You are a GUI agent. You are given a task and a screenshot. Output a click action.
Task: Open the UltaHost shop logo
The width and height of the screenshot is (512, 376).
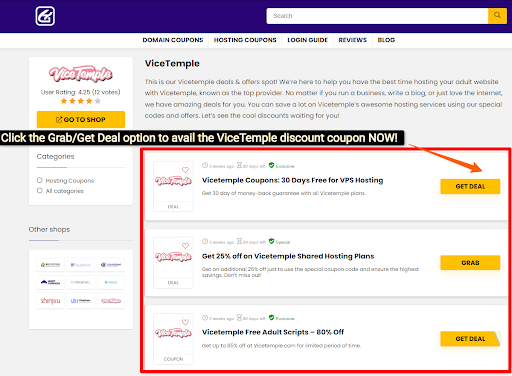click(81, 301)
